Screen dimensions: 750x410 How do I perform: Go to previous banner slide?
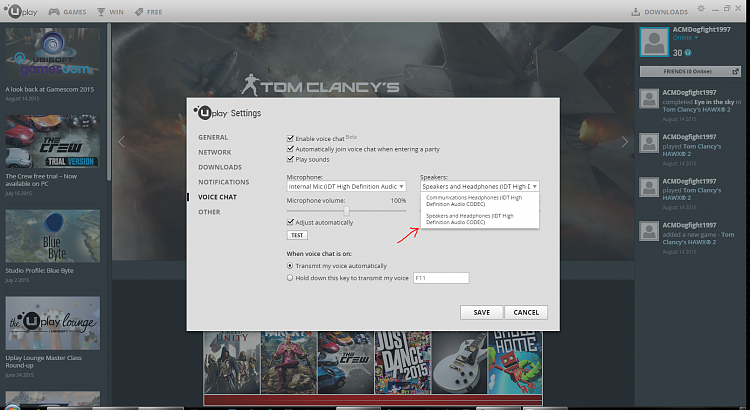121,142
